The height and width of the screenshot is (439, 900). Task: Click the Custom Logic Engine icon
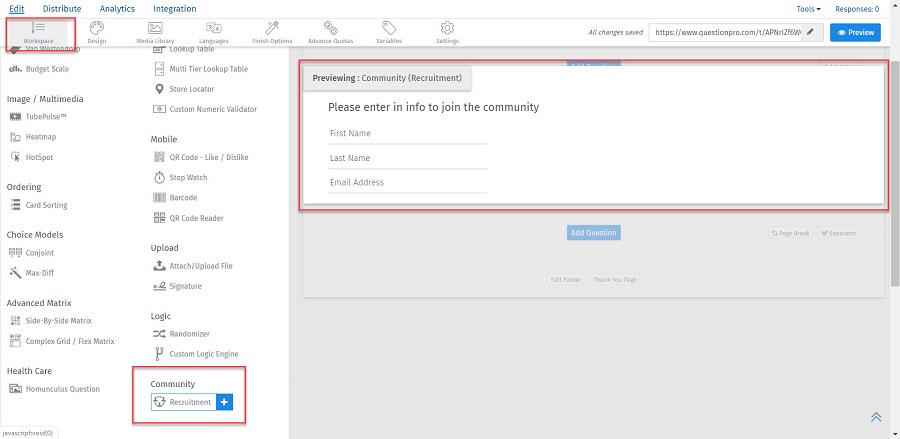pyautogui.click(x=160, y=354)
